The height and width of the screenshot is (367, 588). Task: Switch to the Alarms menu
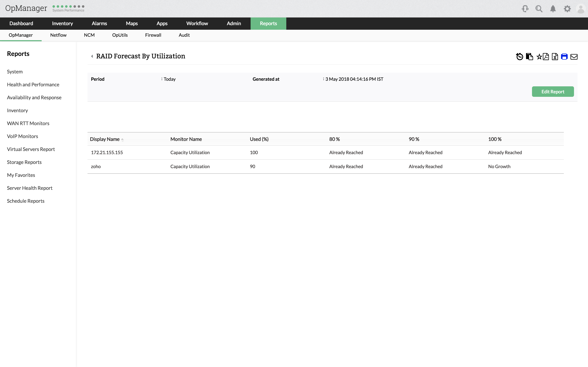tap(99, 24)
